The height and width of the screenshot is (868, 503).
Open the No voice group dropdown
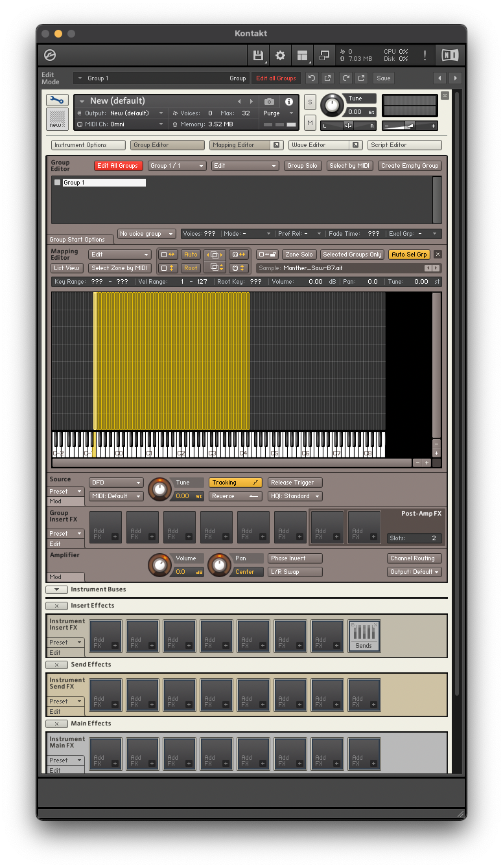(x=146, y=234)
